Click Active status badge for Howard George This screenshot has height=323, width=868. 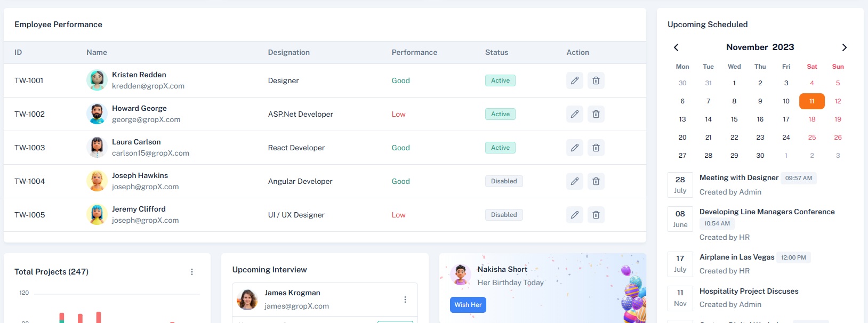[500, 114]
